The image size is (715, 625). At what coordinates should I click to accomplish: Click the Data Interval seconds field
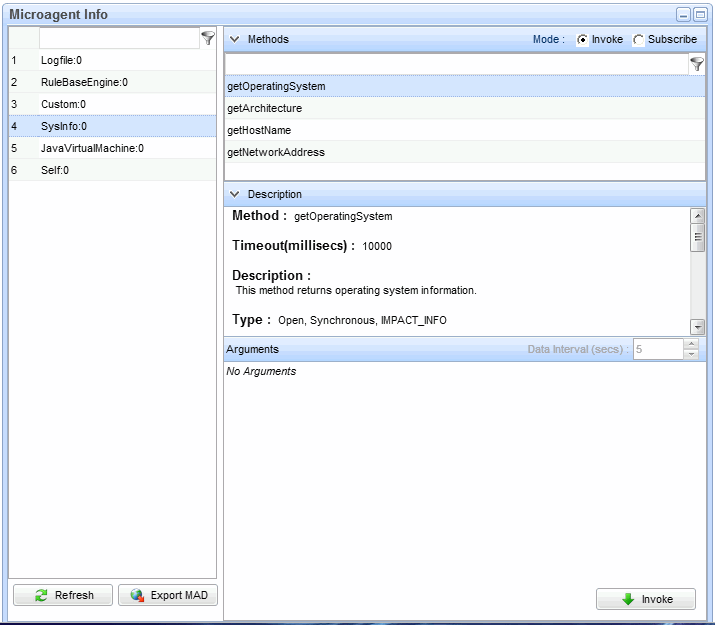[658, 349]
